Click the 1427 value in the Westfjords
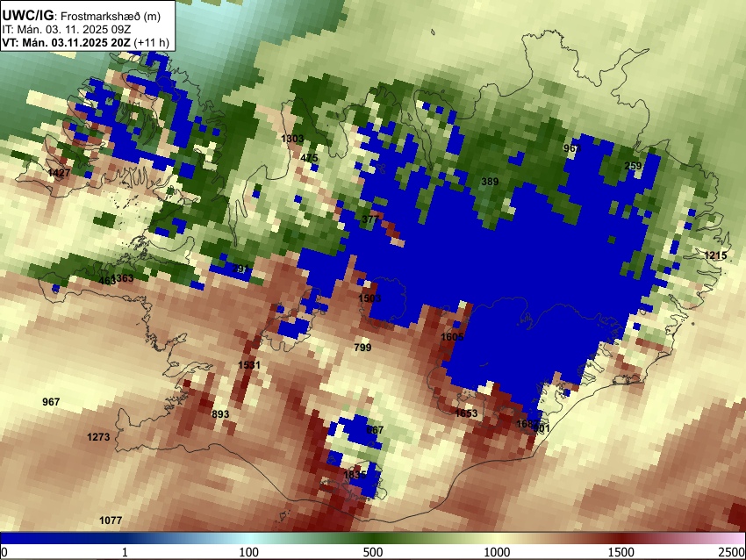Viewport: 746px width, 560px height. click(x=59, y=173)
